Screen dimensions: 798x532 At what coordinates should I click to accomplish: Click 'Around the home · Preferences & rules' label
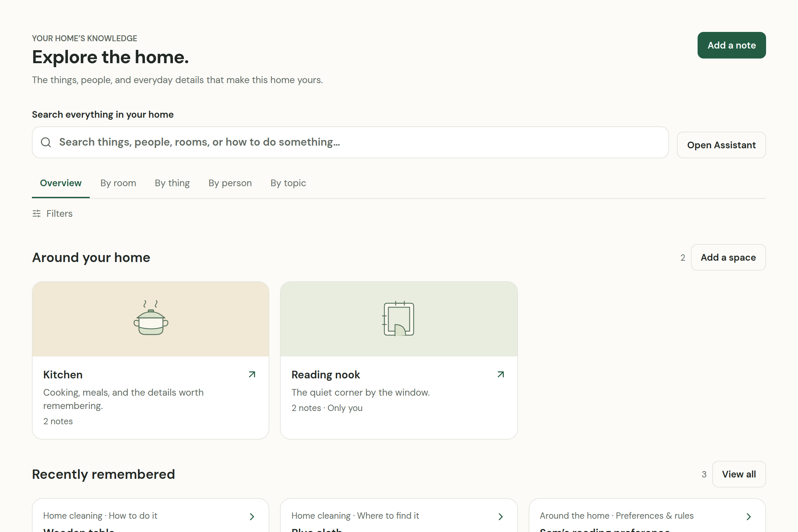tap(616, 516)
